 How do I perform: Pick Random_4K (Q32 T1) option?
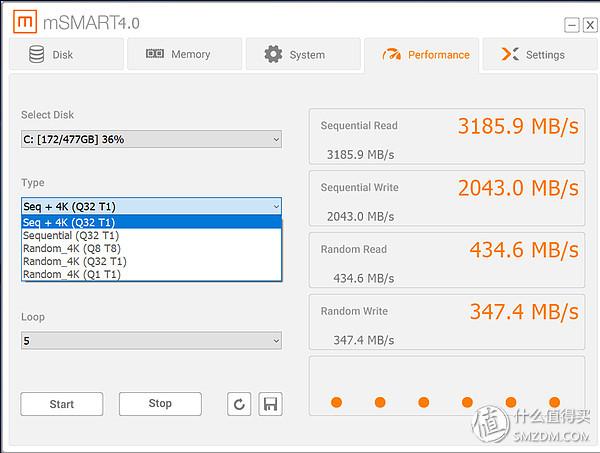pyautogui.click(x=152, y=261)
